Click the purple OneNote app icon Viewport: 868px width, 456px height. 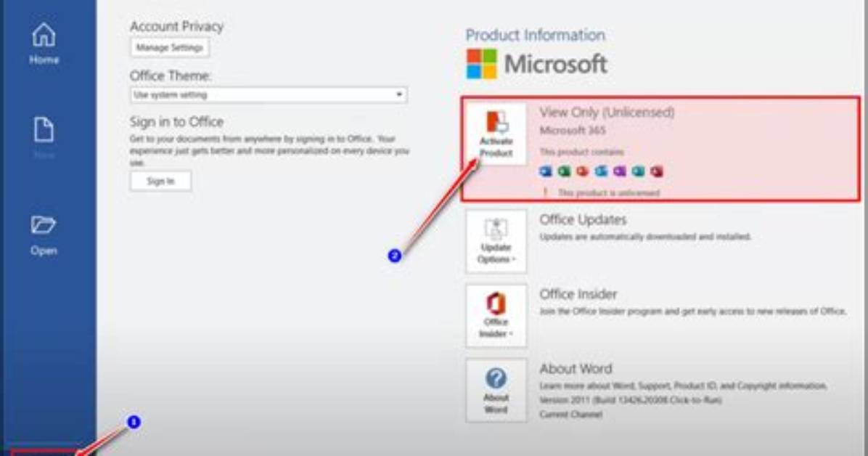[620, 171]
